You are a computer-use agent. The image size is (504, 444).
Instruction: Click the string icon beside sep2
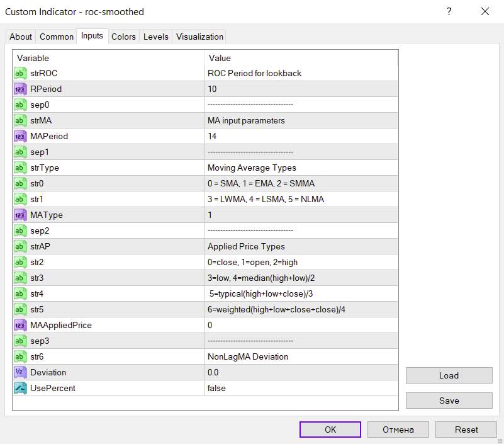point(20,231)
